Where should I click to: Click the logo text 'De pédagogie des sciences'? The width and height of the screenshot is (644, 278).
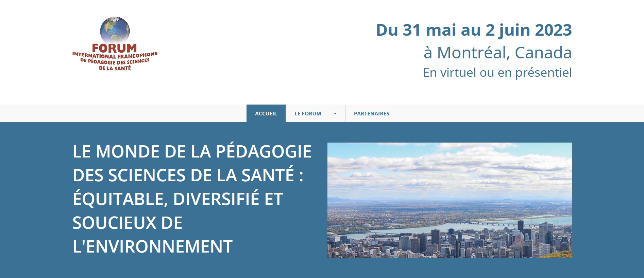[115, 62]
